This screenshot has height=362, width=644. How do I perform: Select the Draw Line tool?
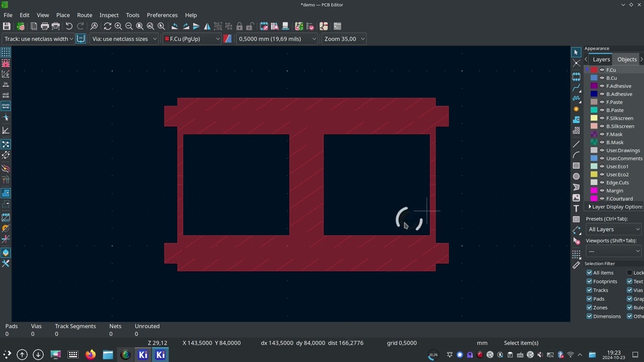pos(576,144)
